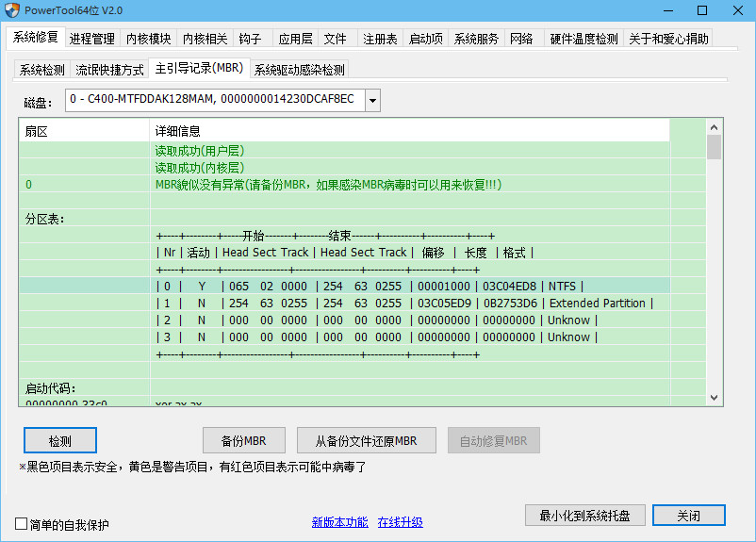Click the 检测 button
The image size is (756, 542).
point(60,440)
